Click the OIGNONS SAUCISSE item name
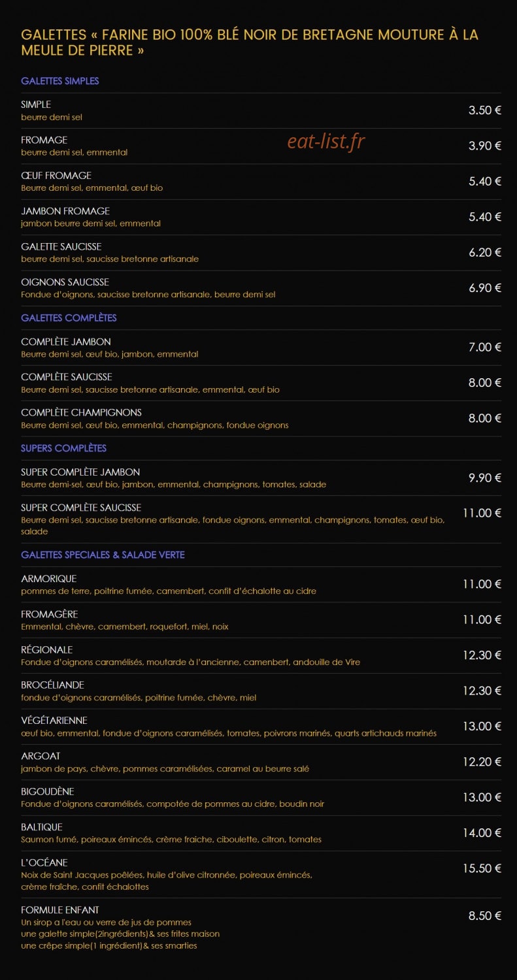Image resolution: width=517 pixels, height=980 pixels. click(65, 282)
